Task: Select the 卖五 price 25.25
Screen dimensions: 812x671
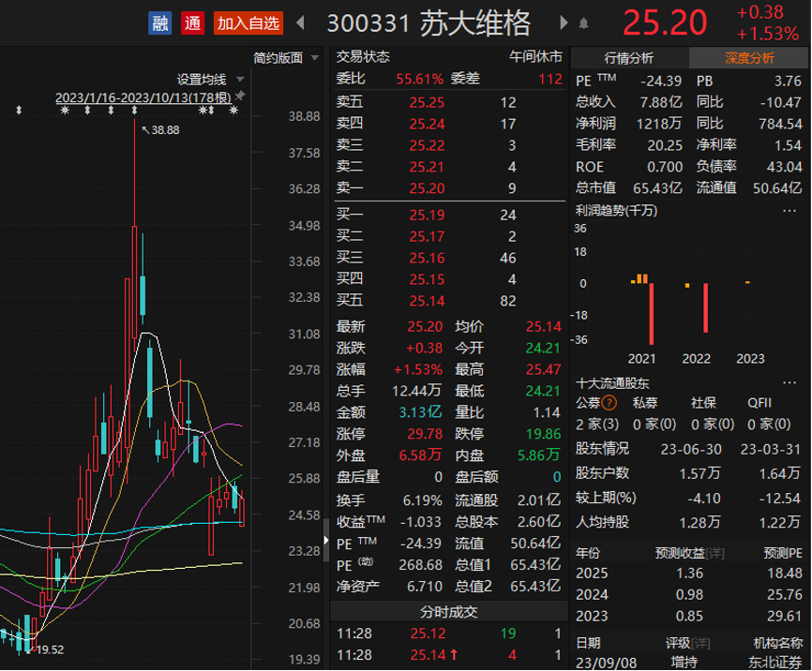Action: (427, 102)
